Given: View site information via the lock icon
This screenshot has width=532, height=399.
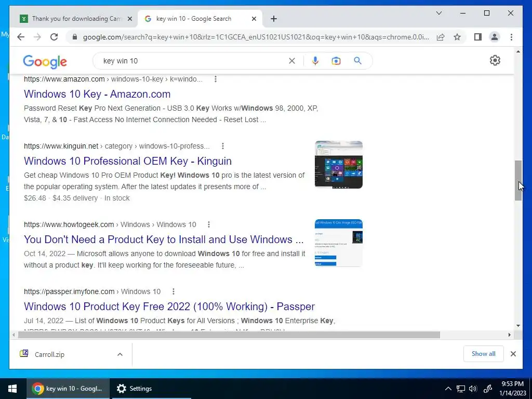Looking at the screenshot, I should (75, 37).
